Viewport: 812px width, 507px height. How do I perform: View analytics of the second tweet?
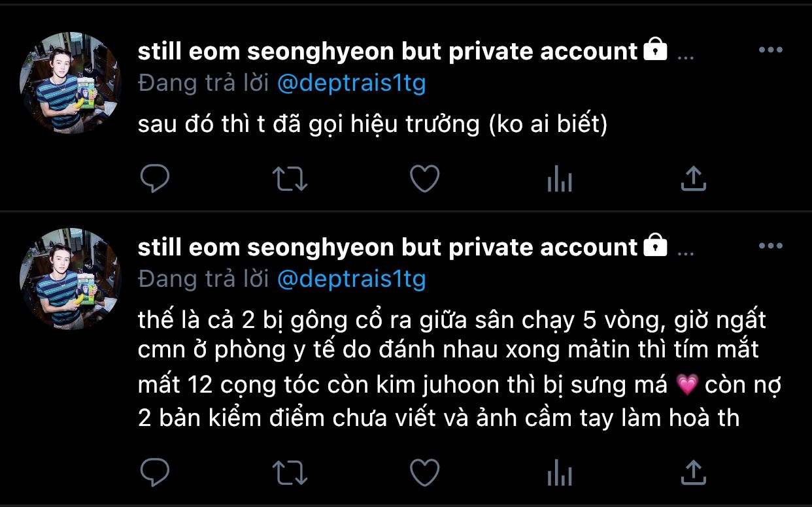(560, 472)
